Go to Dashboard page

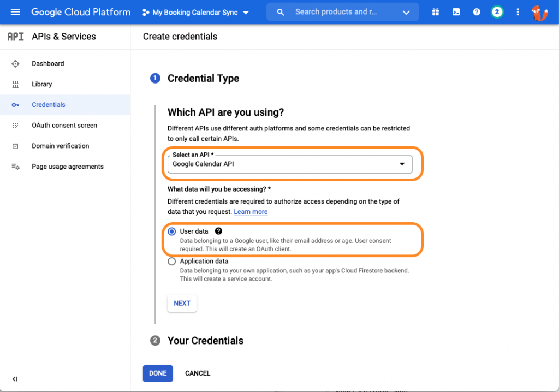(48, 63)
